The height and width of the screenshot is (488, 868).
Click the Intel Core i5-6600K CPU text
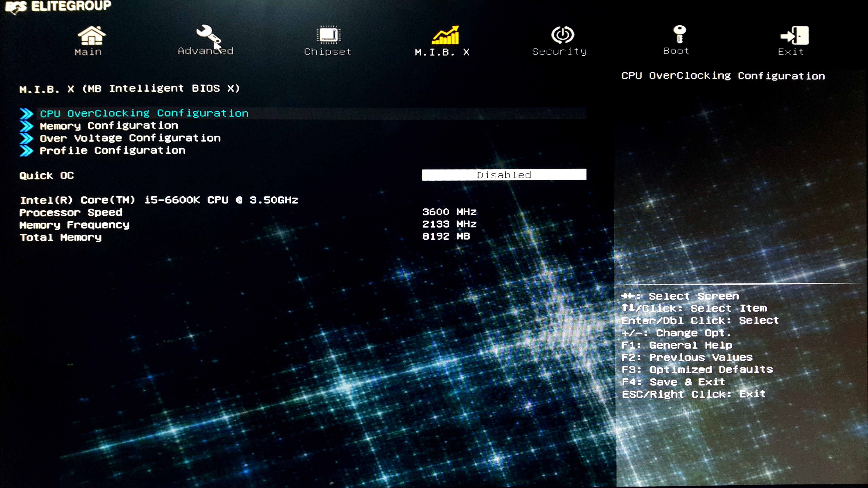click(x=159, y=200)
